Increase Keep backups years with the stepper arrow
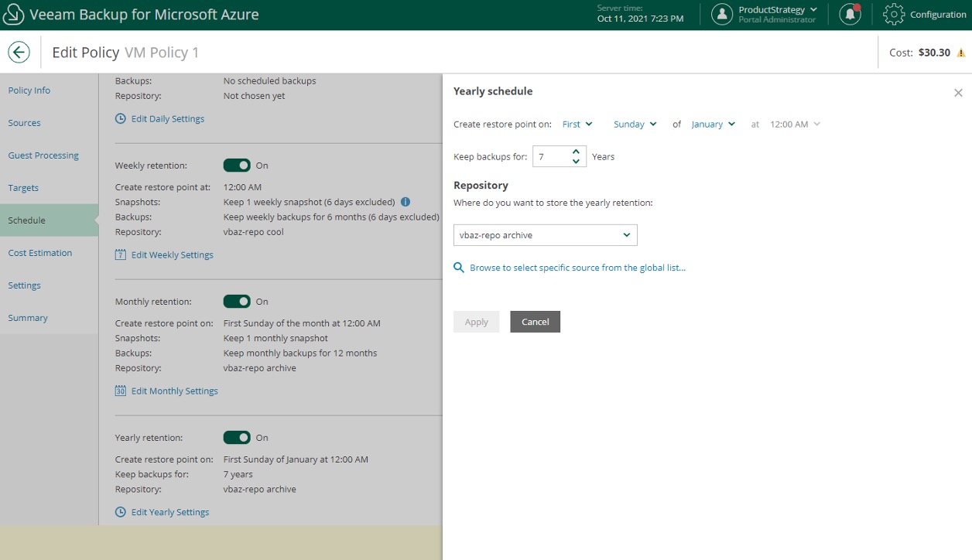The image size is (972, 560). click(x=577, y=152)
